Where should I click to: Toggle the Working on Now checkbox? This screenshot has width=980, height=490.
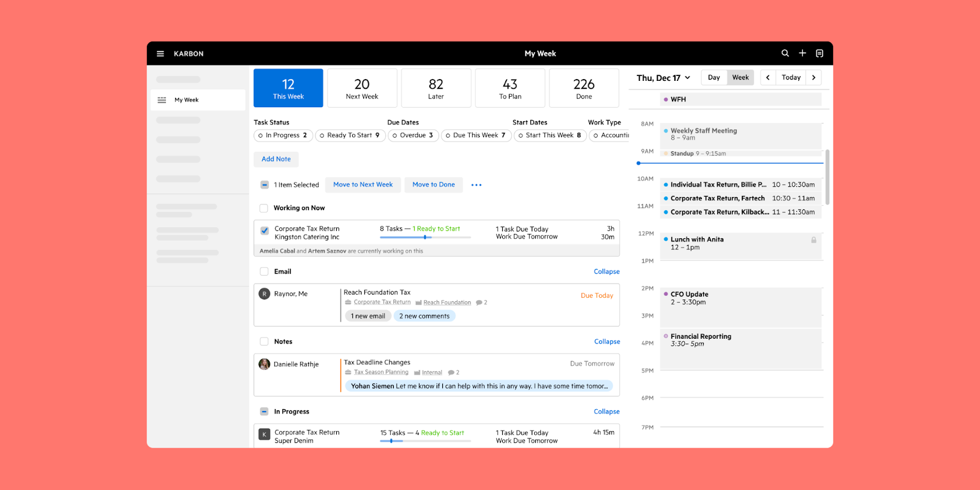pos(264,208)
